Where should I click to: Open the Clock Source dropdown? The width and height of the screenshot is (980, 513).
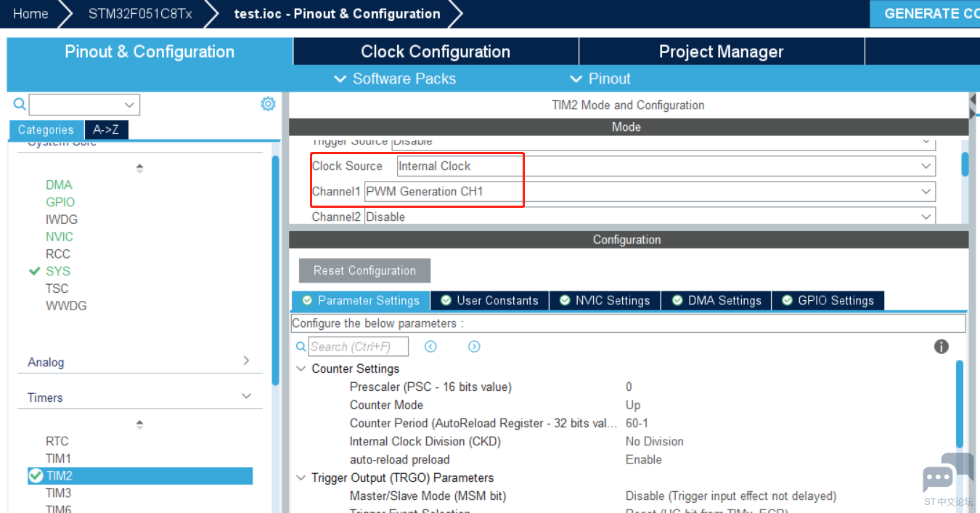coord(666,166)
